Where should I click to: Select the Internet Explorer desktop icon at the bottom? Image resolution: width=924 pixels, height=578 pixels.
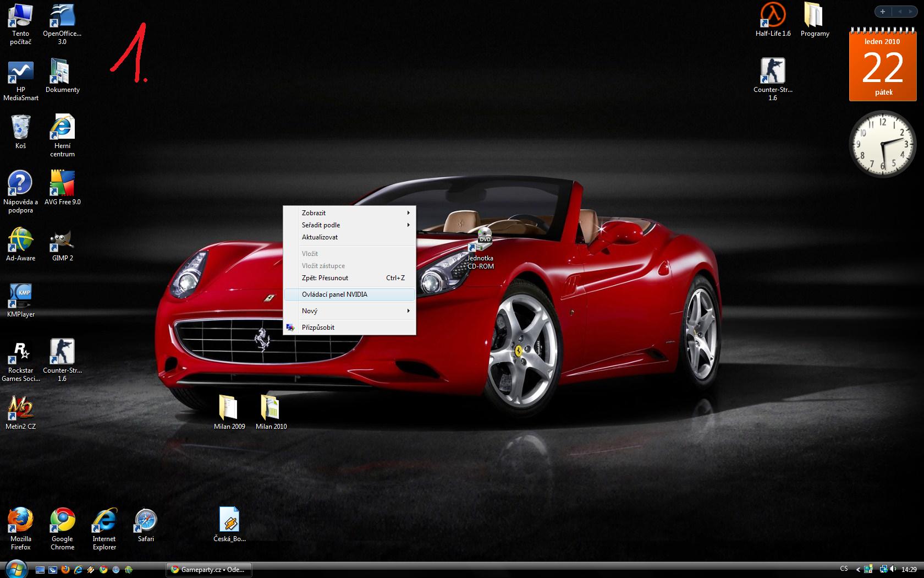coord(104,529)
